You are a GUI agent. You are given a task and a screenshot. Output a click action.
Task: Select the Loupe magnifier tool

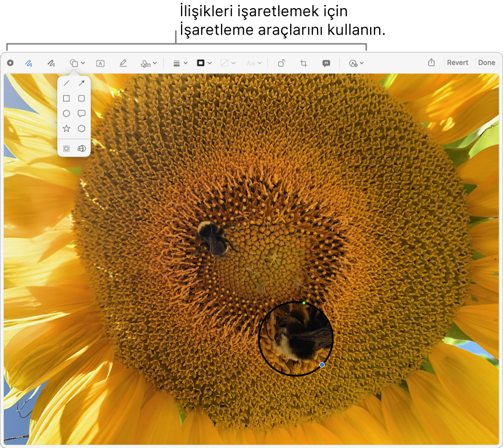(82, 148)
